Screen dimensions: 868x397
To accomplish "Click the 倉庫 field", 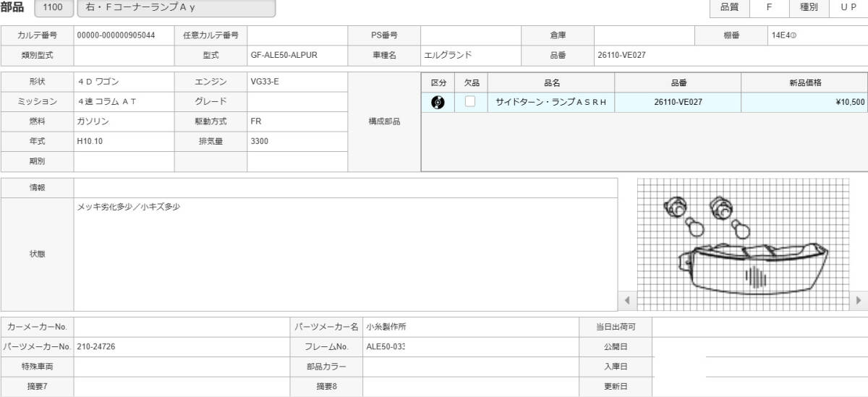I will pos(644,35).
